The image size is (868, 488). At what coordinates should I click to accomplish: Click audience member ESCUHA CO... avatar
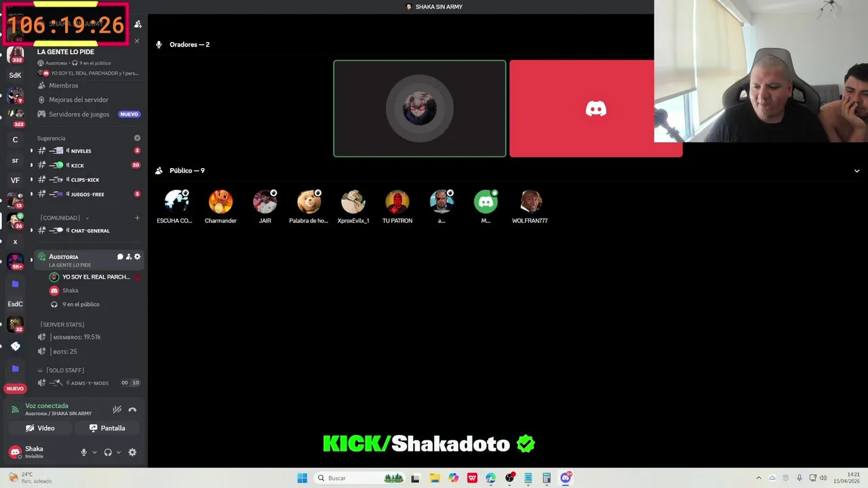(x=176, y=202)
